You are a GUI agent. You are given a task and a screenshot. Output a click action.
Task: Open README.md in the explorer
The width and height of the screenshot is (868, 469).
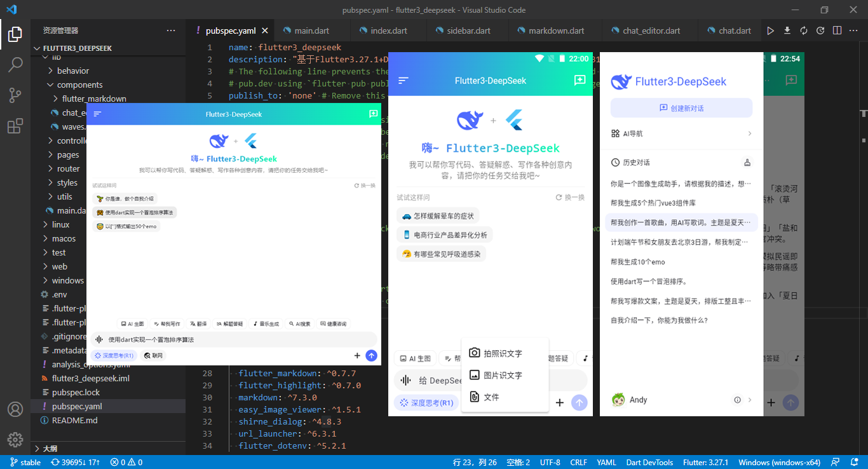pyautogui.click(x=74, y=420)
